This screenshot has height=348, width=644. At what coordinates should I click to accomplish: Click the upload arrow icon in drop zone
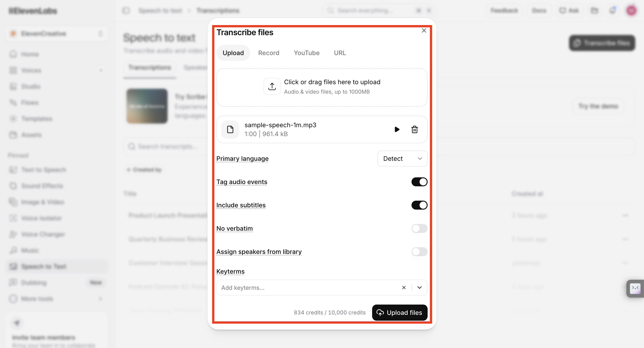pyautogui.click(x=272, y=86)
